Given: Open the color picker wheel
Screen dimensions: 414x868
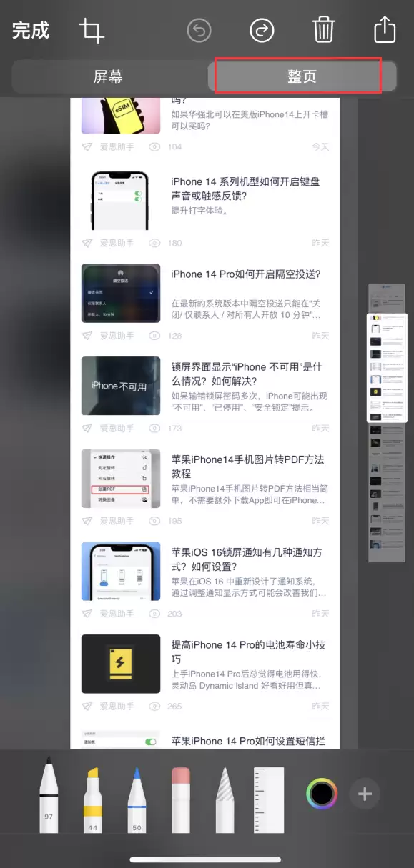Looking at the screenshot, I should coord(322,793).
